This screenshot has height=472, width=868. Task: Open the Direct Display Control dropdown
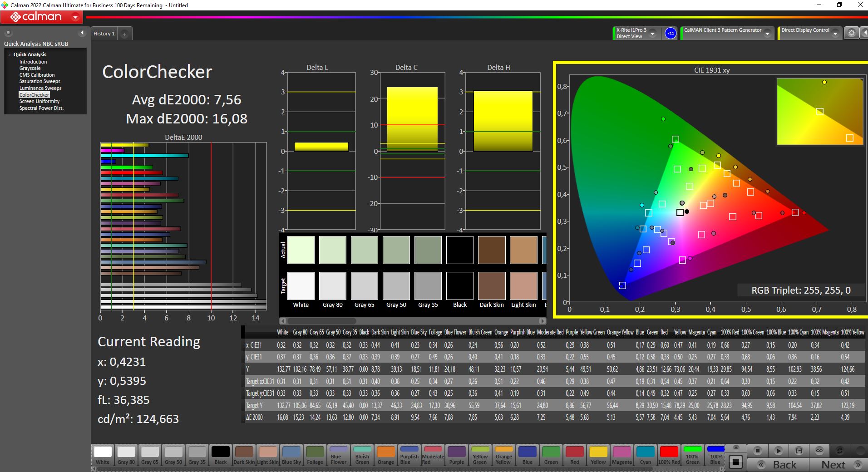tap(835, 34)
